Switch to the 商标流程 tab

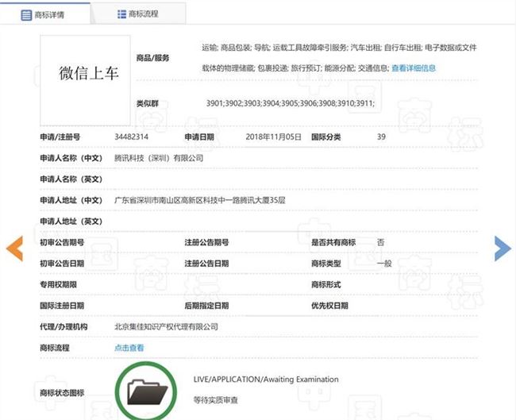coord(138,13)
